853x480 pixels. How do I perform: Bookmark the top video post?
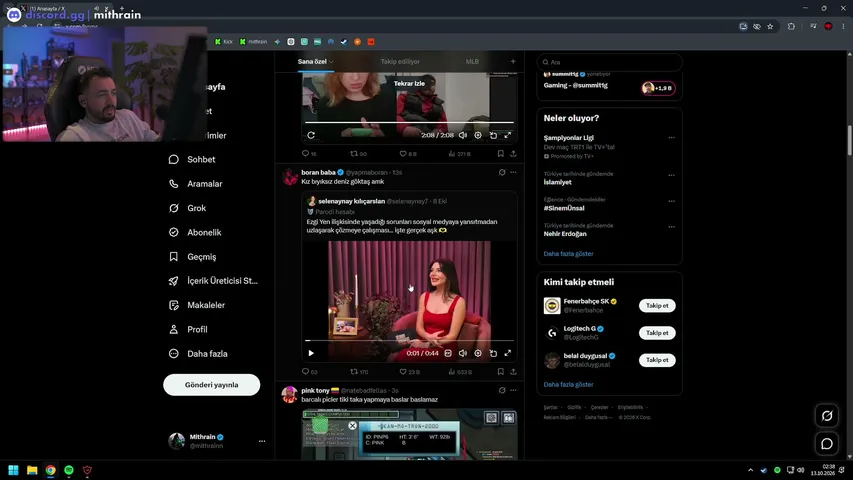pos(500,153)
